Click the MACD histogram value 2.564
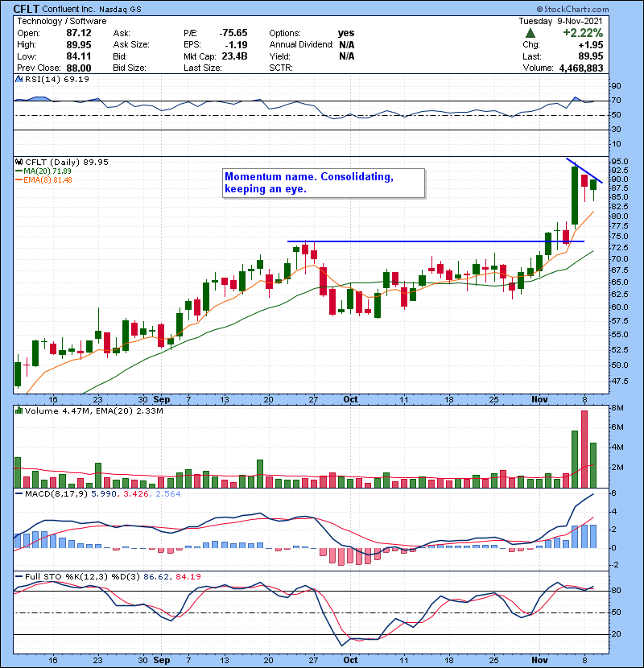Screen dimensions: 644x668 tap(168, 494)
